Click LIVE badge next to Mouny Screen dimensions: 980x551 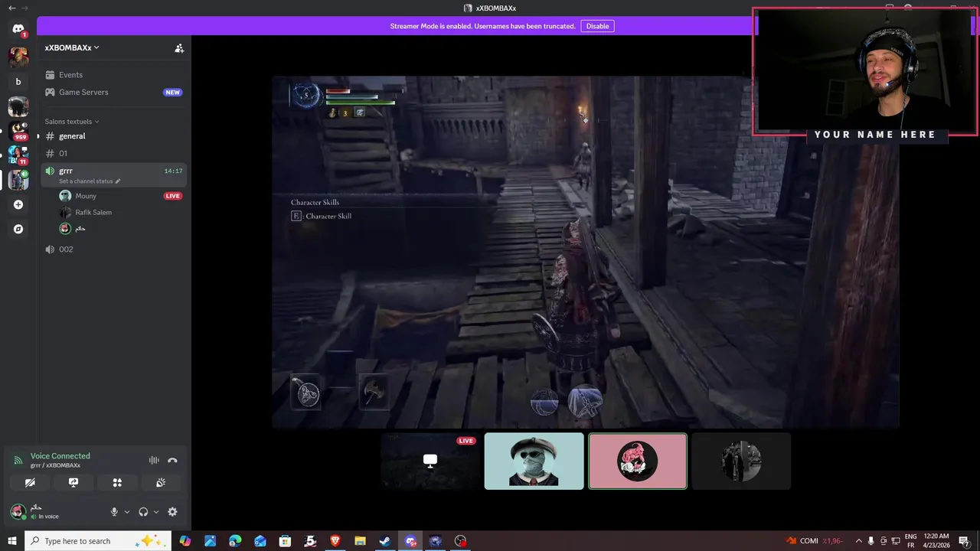pos(173,196)
